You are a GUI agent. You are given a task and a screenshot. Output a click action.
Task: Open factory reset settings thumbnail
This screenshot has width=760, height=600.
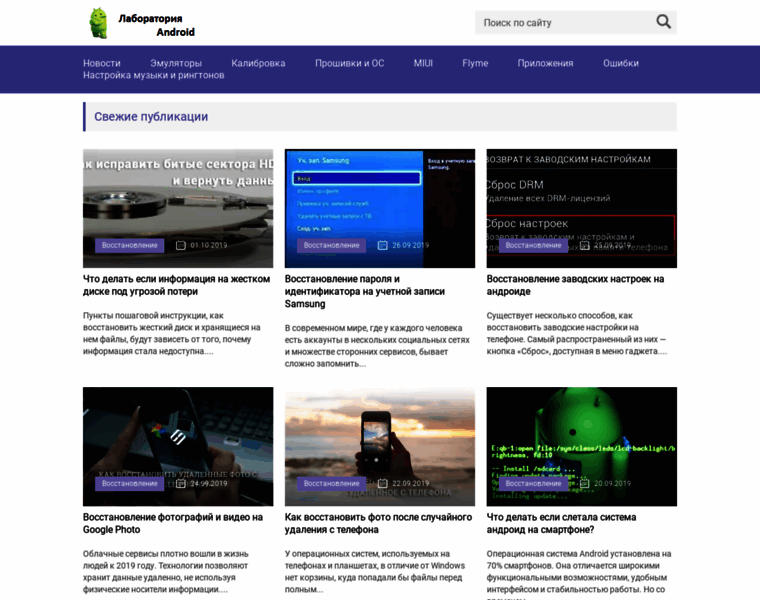pyautogui.click(x=582, y=208)
